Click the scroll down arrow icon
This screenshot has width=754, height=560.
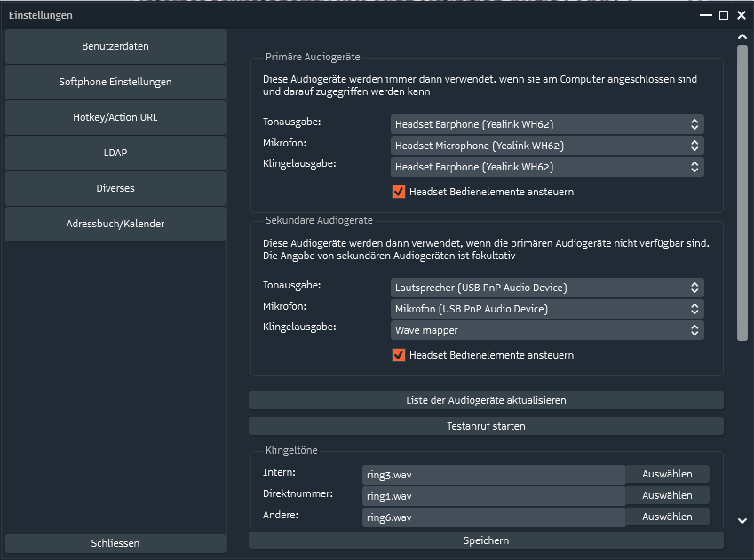742,521
